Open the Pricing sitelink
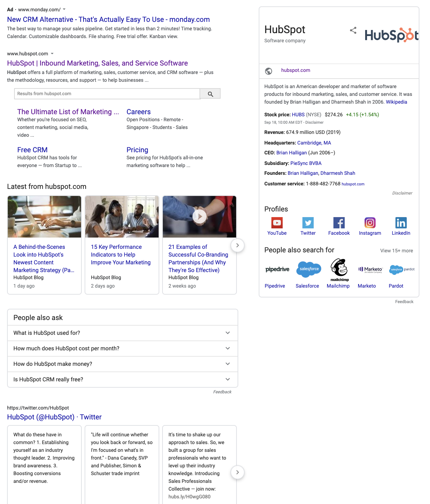Screen dimensions: 430x504 137,150
